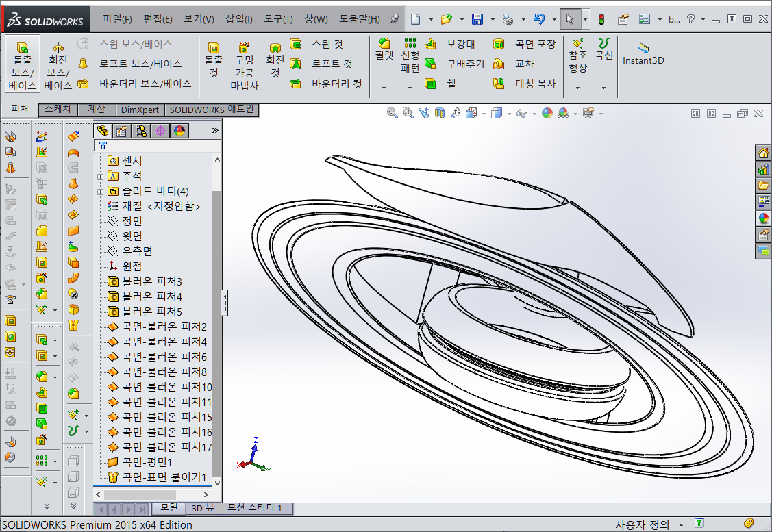This screenshot has width=772, height=532.
Task: Click the 스윕 컷 tool
Action: coord(316,44)
